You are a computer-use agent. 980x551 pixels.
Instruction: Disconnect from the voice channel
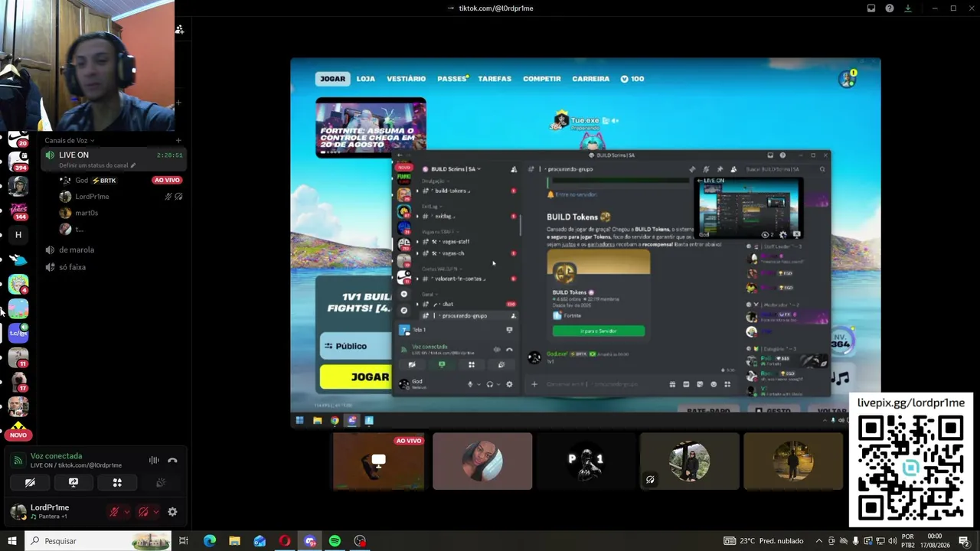pyautogui.click(x=172, y=460)
